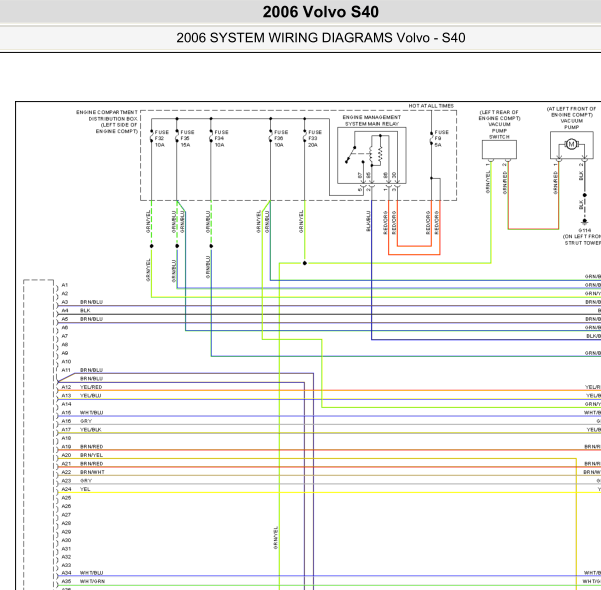Click the 'YEL/BLU' label at pin A13

click(x=90, y=395)
